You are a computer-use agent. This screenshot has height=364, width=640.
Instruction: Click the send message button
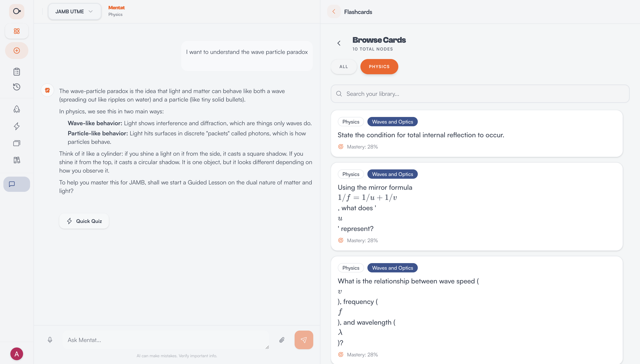[304, 340]
